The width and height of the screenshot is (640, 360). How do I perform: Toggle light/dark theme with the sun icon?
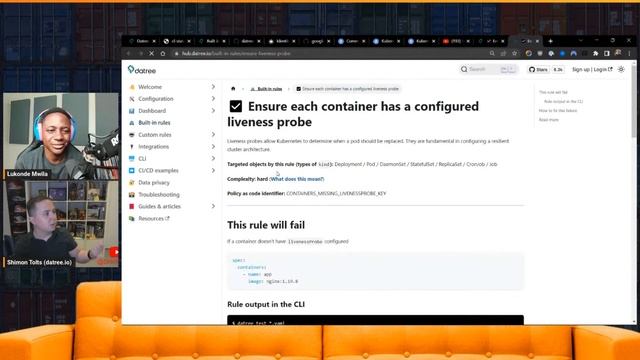pos(621,69)
